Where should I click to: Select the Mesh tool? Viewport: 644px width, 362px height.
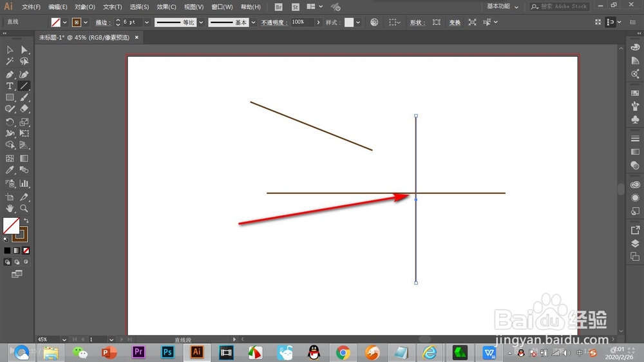tap(10, 158)
